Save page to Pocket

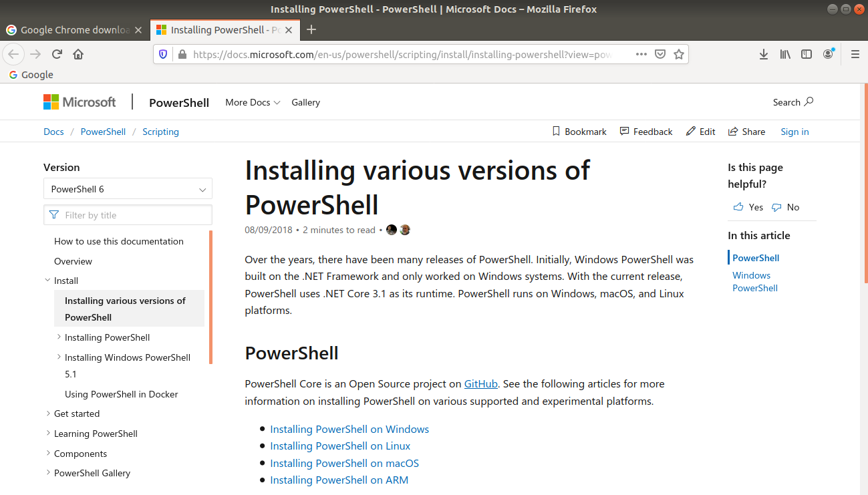660,54
